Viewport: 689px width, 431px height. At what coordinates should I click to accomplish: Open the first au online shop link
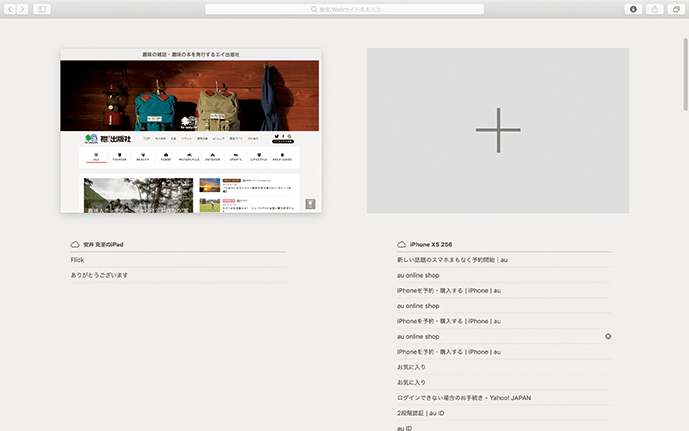418,275
